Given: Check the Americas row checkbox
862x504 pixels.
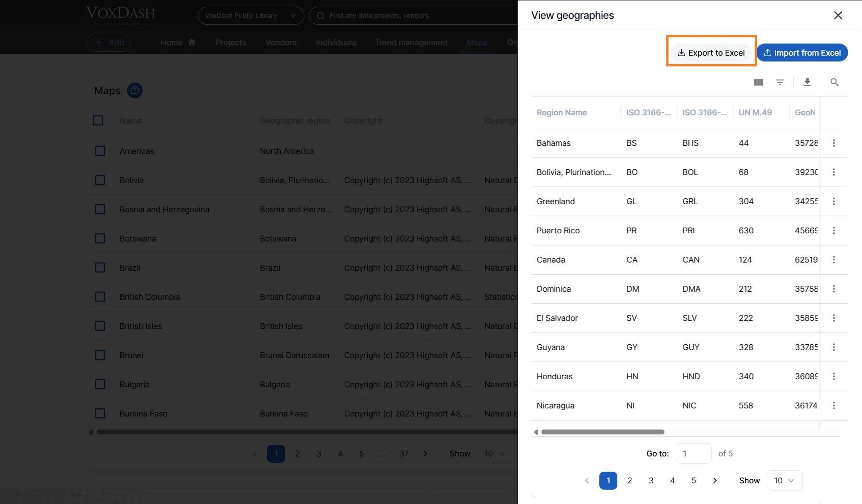Looking at the screenshot, I should click(100, 151).
